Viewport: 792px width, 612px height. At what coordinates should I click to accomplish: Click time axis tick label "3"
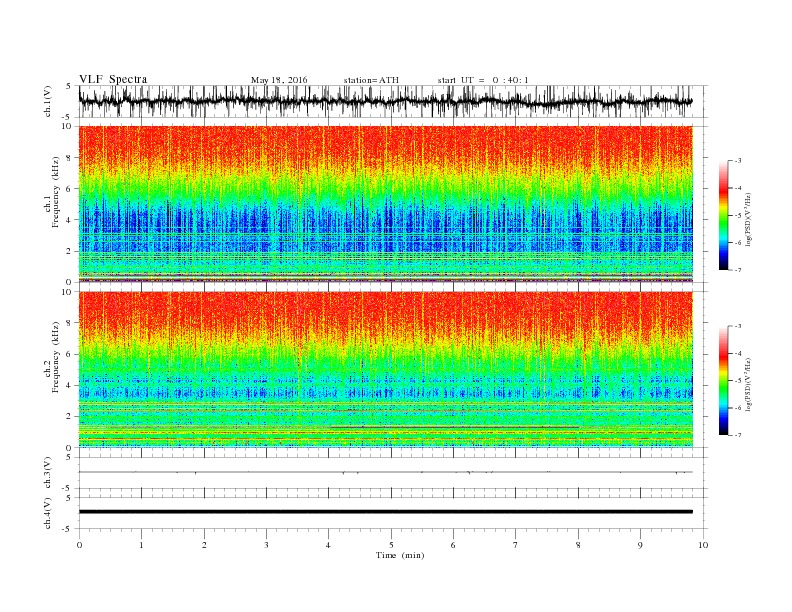tap(266, 545)
